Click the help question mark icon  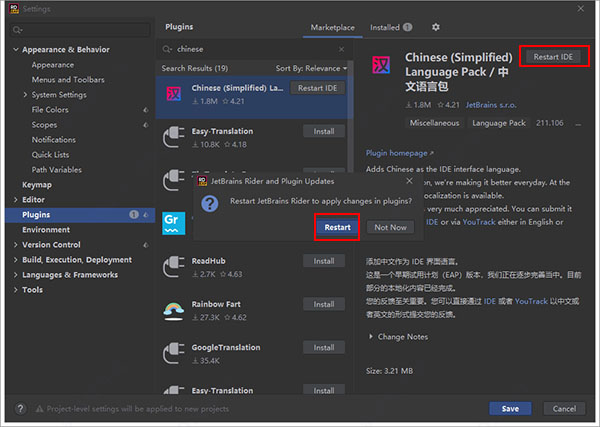(x=19, y=409)
